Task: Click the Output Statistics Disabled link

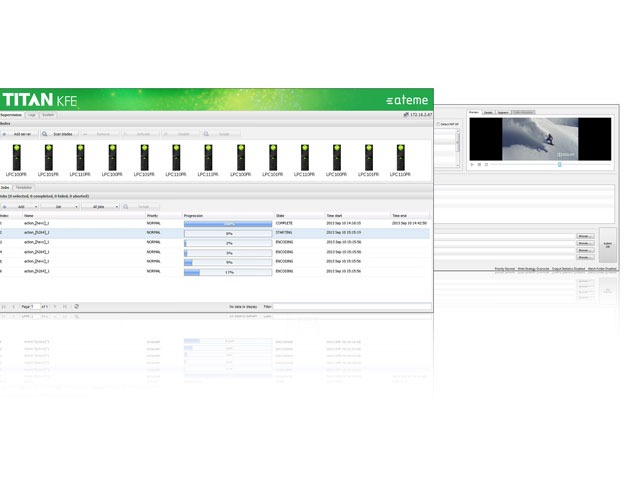Action: point(568,269)
